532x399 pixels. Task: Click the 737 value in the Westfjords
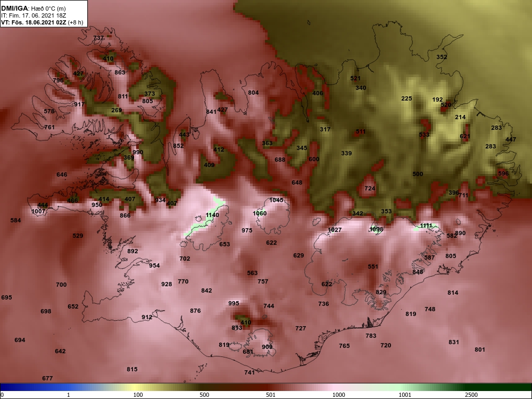click(x=98, y=38)
